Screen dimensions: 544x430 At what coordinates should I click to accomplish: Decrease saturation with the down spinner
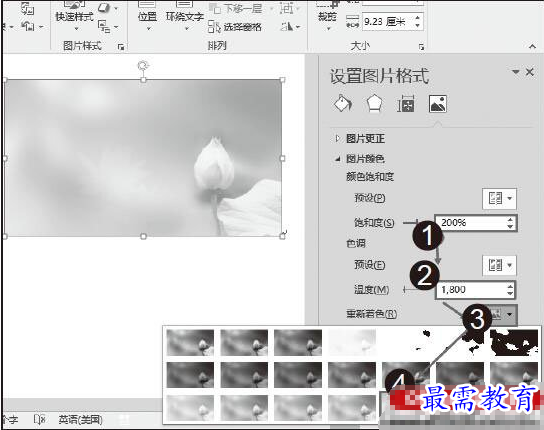pos(510,226)
